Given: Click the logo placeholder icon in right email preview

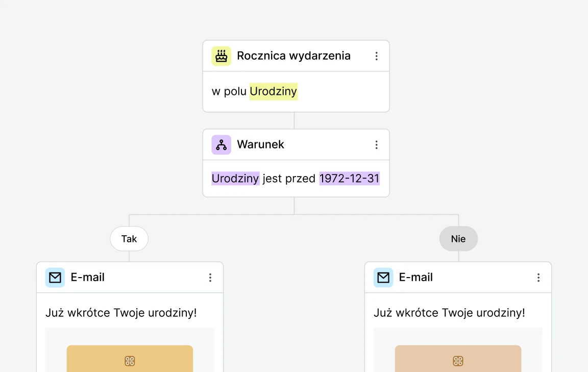Looking at the screenshot, I should pos(458,360).
